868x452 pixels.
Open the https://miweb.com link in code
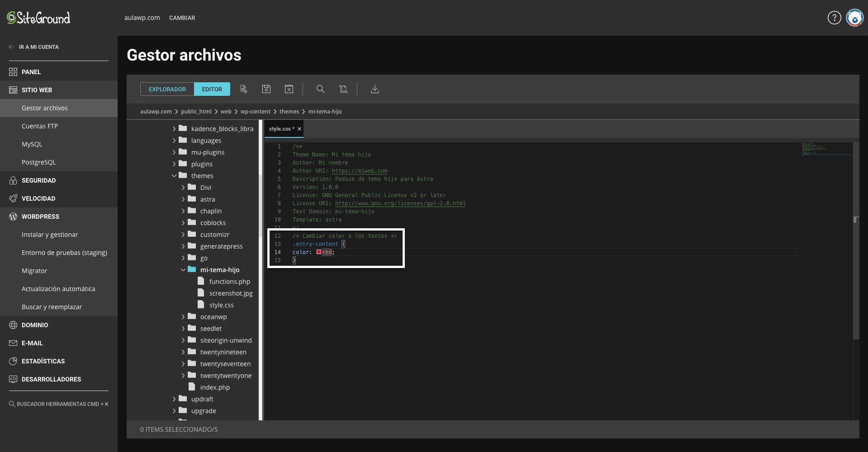[x=360, y=171]
